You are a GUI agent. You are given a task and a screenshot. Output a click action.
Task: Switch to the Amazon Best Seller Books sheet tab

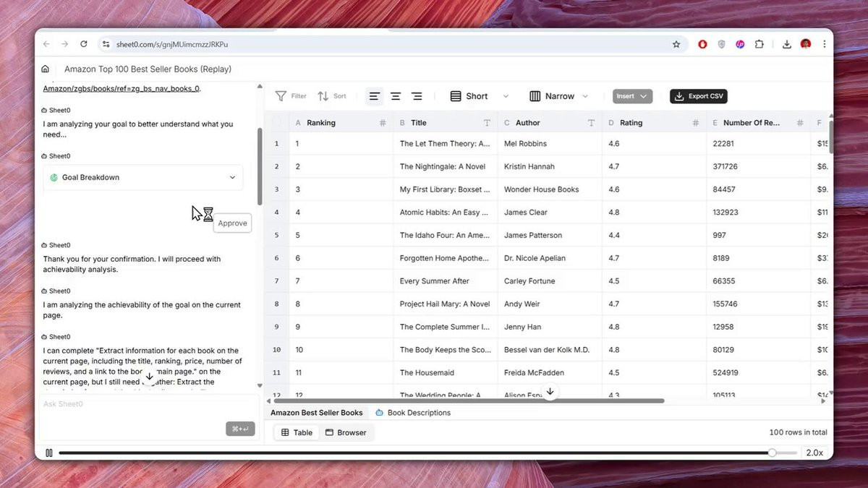point(317,413)
